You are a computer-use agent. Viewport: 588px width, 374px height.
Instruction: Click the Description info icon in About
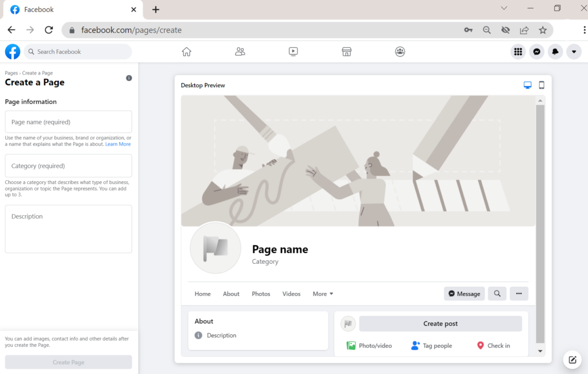pyautogui.click(x=198, y=336)
